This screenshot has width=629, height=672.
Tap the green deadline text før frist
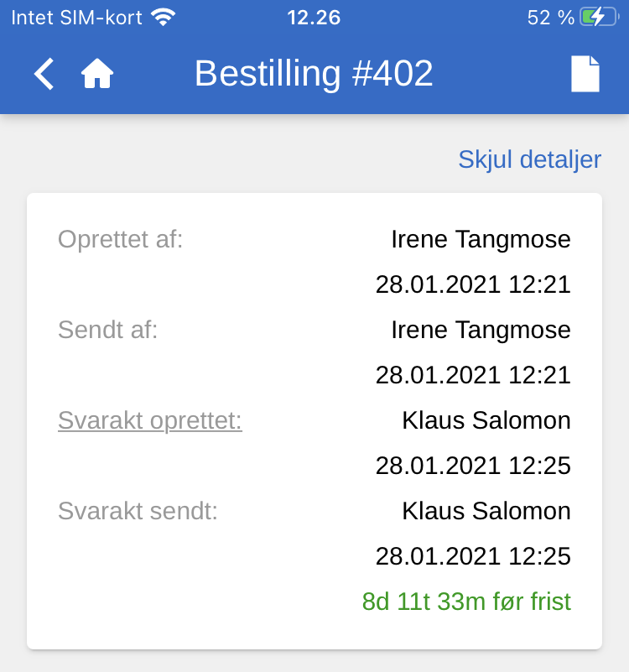pyautogui.click(x=466, y=602)
